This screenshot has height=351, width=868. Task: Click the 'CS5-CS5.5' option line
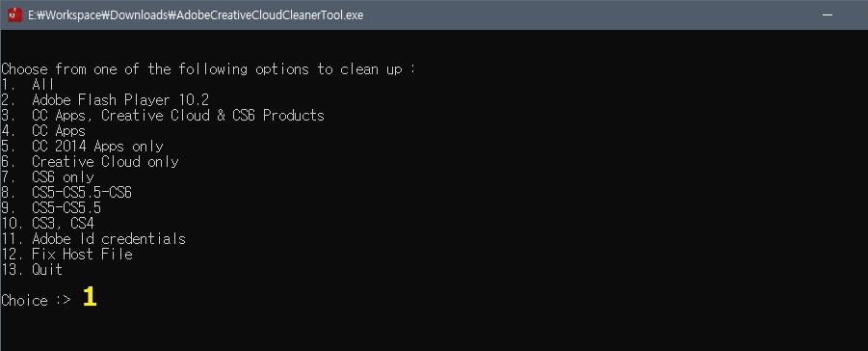pos(51,208)
